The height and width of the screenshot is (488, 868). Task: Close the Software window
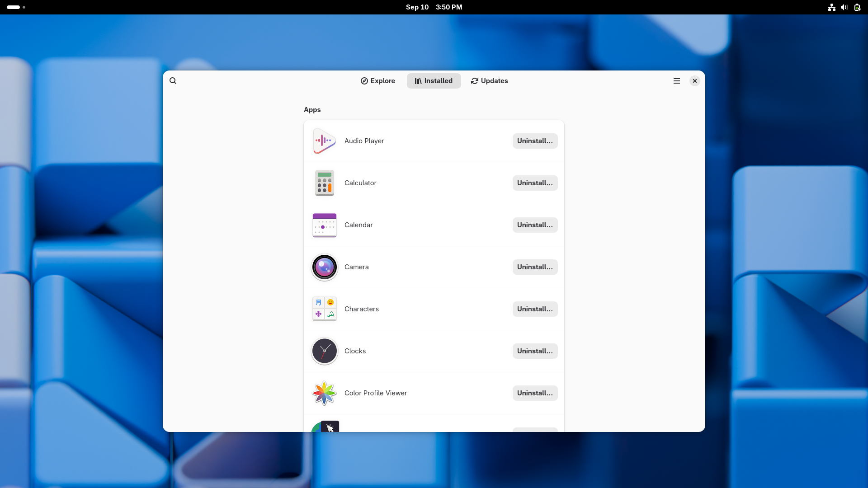click(695, 81)
